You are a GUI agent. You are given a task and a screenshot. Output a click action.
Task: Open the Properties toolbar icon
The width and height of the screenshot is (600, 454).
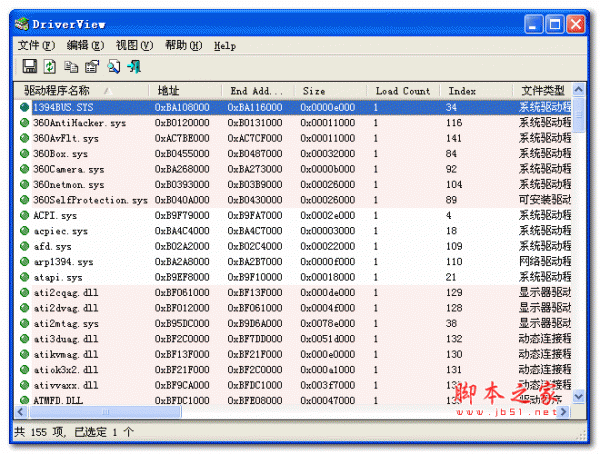tap(92, 67)
